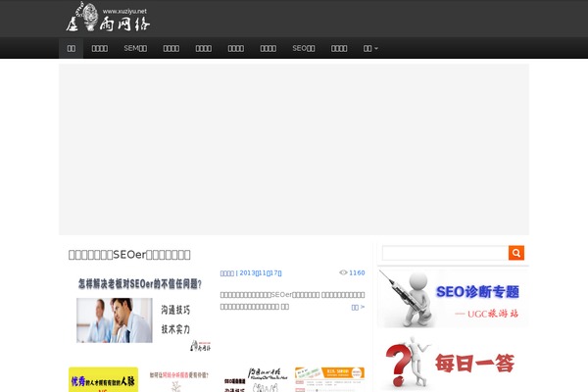Open the 网站分析报告 post thumbnail
588x392 pixels.
coord(179,379)
